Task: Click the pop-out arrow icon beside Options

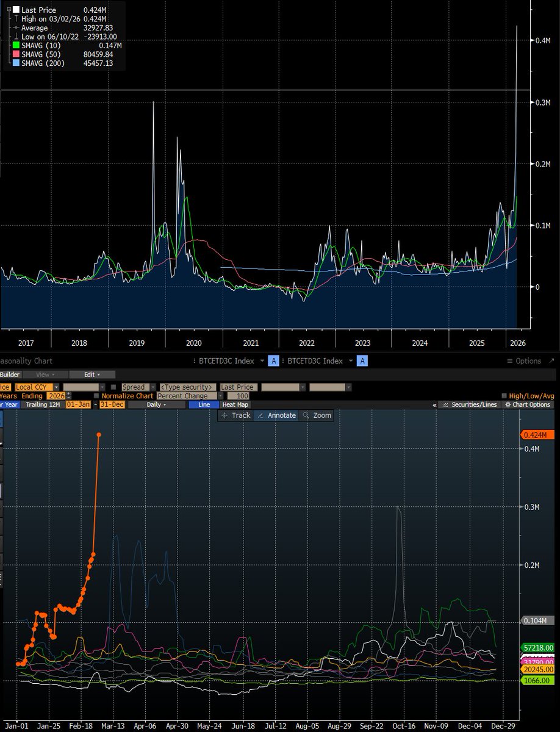Action: pyautogui.click(x=551, y=361)
